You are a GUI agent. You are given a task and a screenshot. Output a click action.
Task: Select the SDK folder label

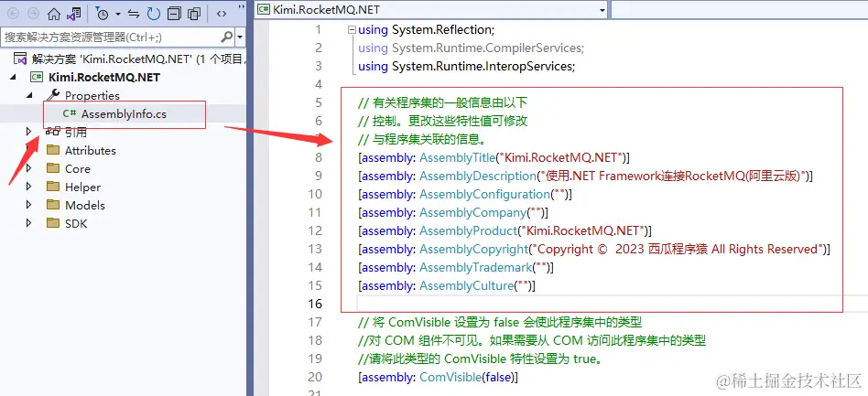click(76, 223)
